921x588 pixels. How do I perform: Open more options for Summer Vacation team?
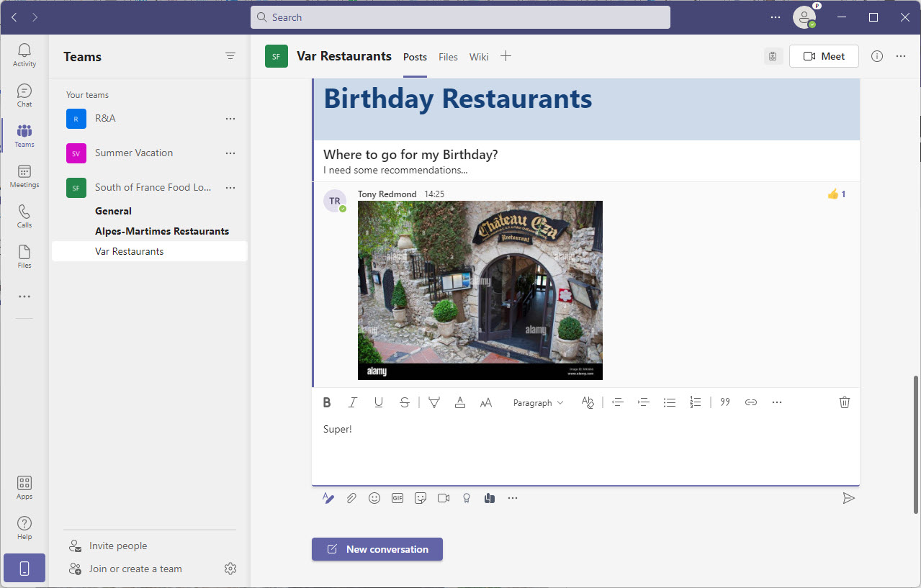click(x=230, y=153)
